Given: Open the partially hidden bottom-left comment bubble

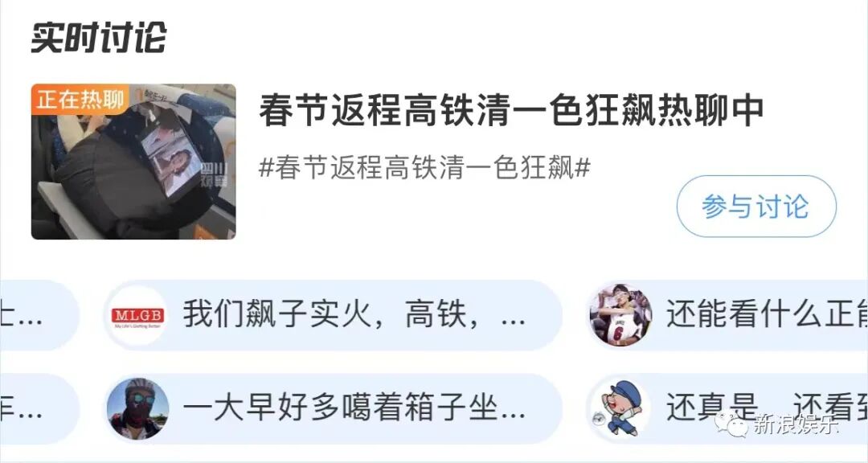Looking at the screenshot, I should [39, 408].
